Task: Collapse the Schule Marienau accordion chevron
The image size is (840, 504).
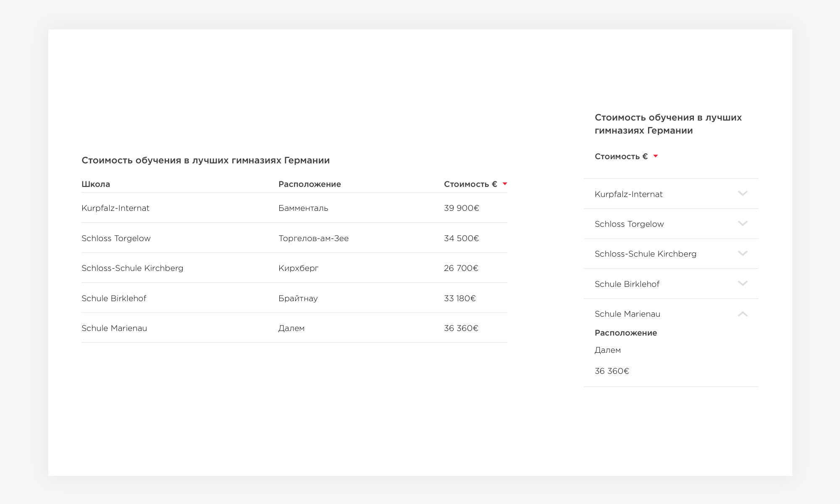Action: [x=743, y=314]
